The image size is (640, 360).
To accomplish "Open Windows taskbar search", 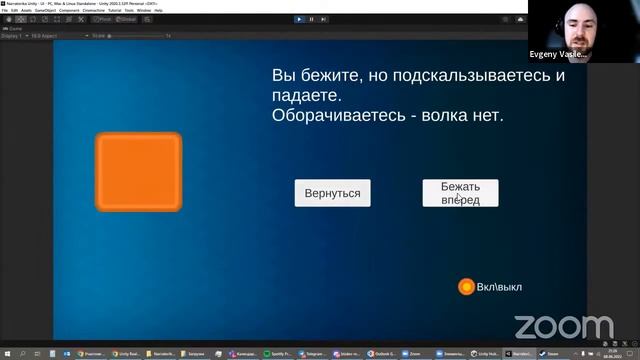I will click(22, 354).
